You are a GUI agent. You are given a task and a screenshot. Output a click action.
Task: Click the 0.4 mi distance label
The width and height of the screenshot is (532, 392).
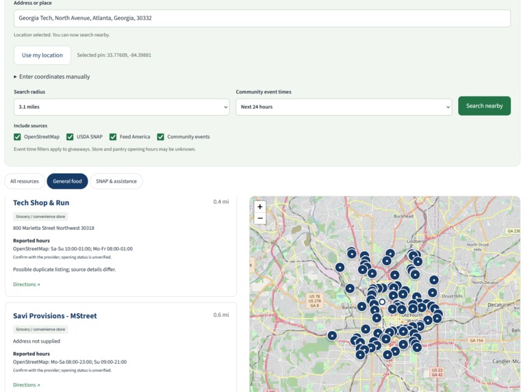pyautogui.click(x=221, y=202)
